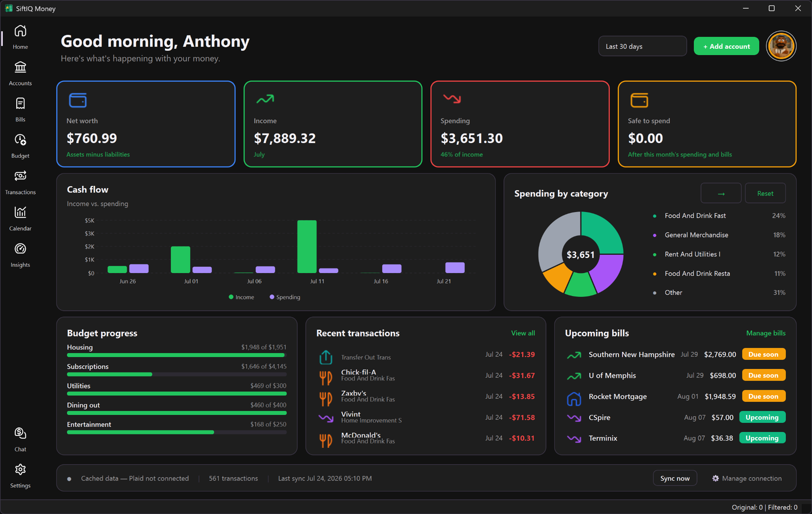Screen dimensions: 812x514
Task: Click the Rocket Mortgage house icon
Action: tap(574, 399)
